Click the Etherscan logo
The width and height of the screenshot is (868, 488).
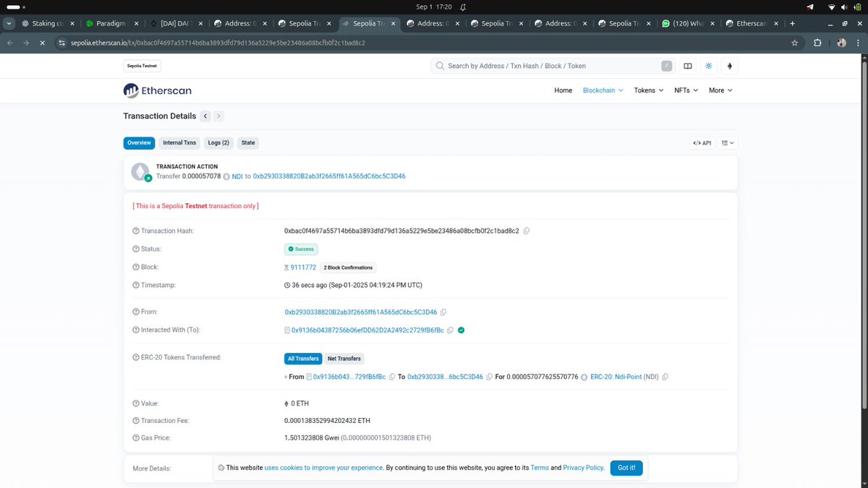tap(157, 90)
